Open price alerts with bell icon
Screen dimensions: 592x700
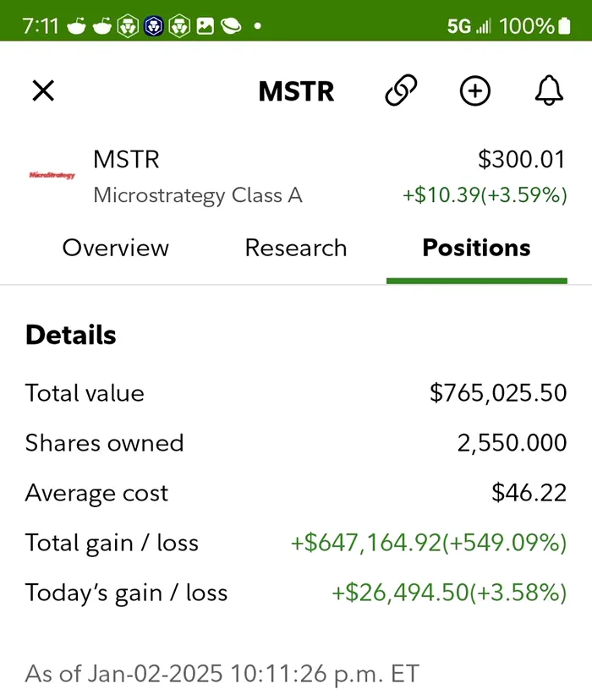549,90
